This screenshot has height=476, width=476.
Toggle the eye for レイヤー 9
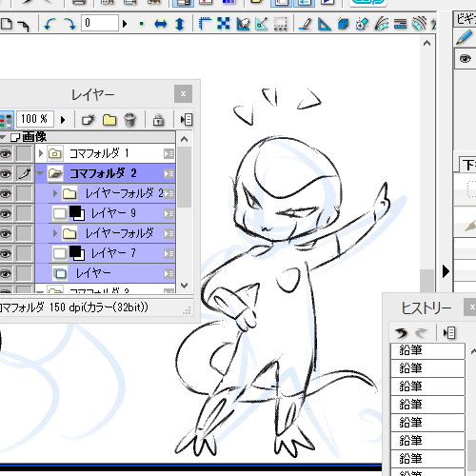(6, 214)
